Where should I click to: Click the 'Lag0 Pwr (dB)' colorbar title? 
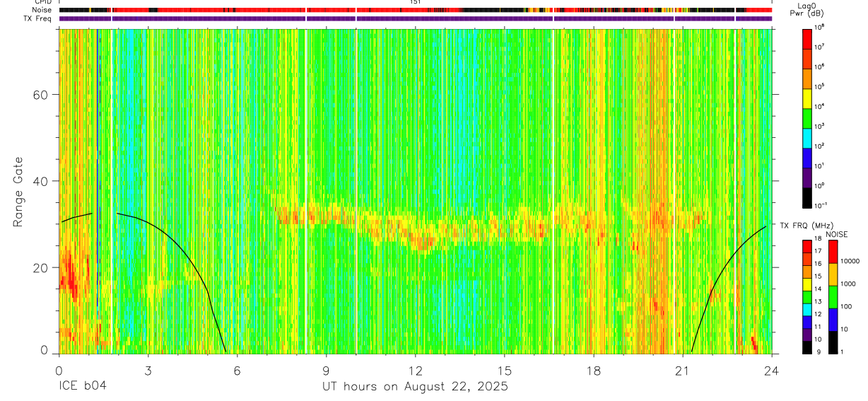click(x=807, y=9)
